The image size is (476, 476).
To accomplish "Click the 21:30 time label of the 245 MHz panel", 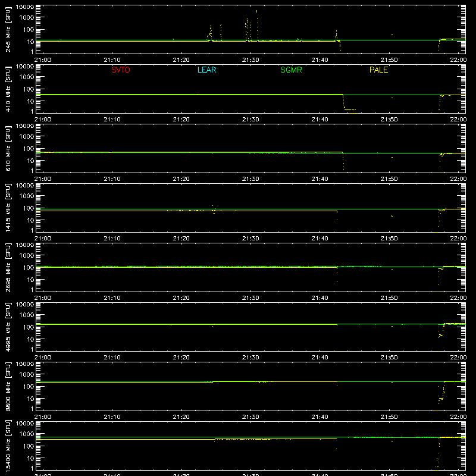I will (250, 60).
